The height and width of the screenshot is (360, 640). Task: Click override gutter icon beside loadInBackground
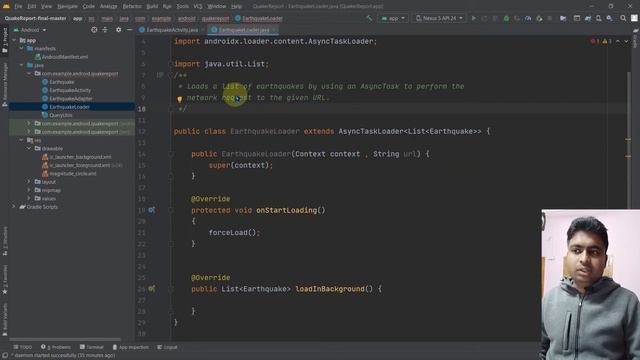point(151,289)
